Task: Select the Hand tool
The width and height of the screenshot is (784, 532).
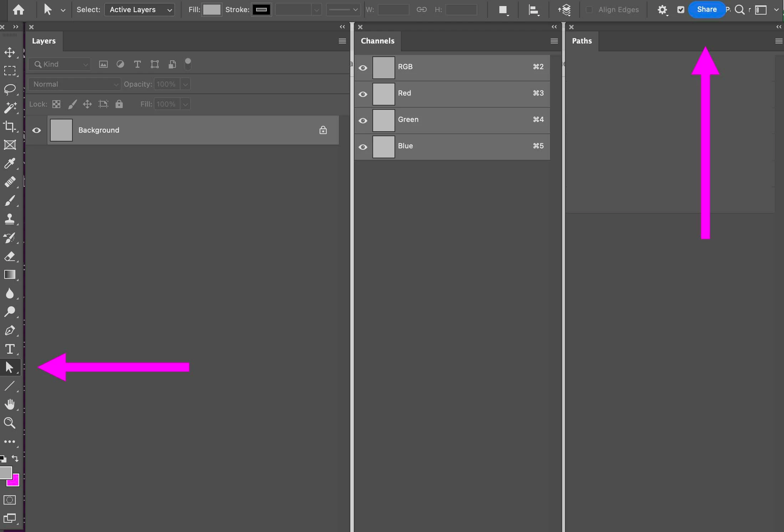Action: (10, 404)
